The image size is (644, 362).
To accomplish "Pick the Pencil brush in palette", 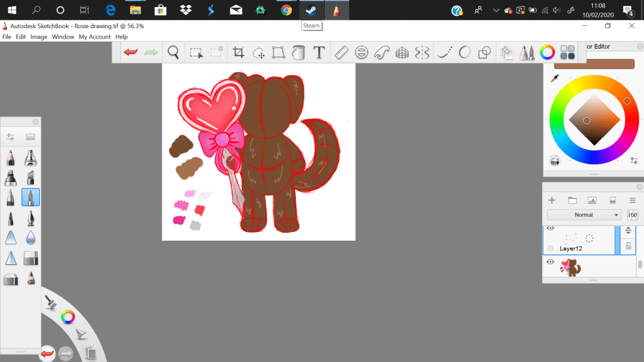I will (x=11, y=158).
